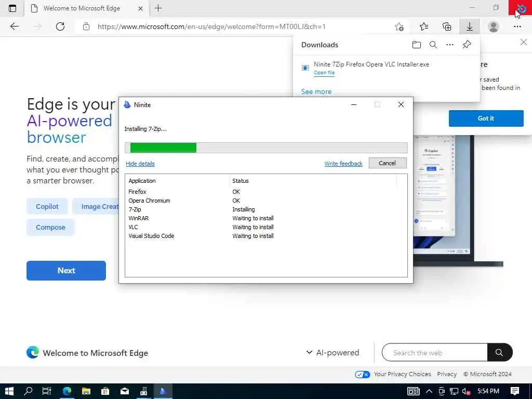Click the Edge back arrow button
This screenshot has height=399, width=532.
[x=14, y=26]
